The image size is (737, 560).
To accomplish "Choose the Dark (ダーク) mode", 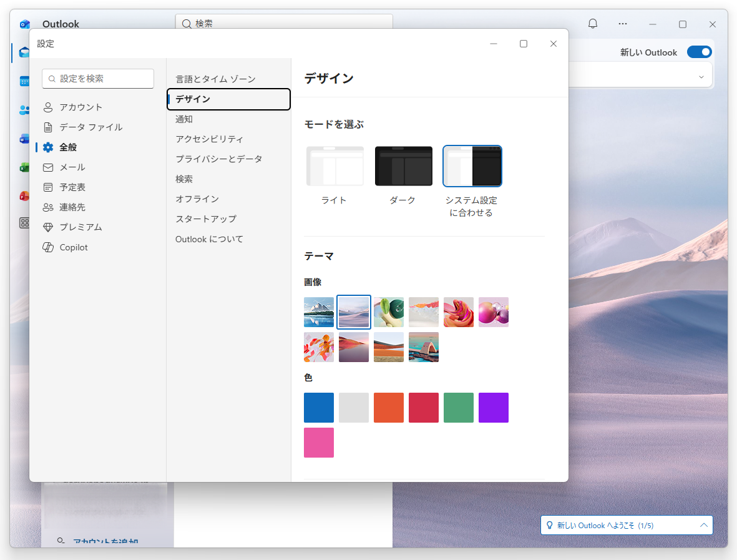I will 403,166.
